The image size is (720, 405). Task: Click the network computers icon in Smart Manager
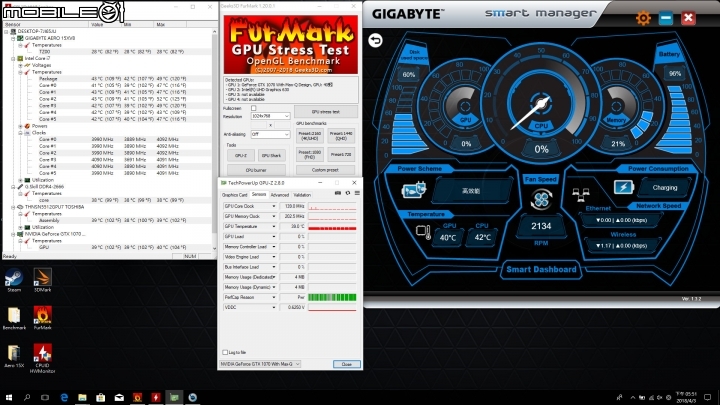[581, 195]
